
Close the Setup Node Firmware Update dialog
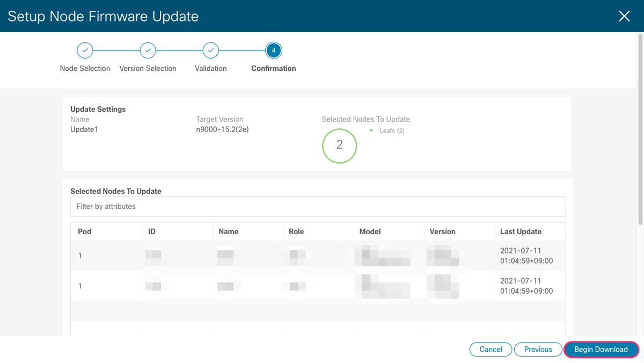[x=624, y=16]
